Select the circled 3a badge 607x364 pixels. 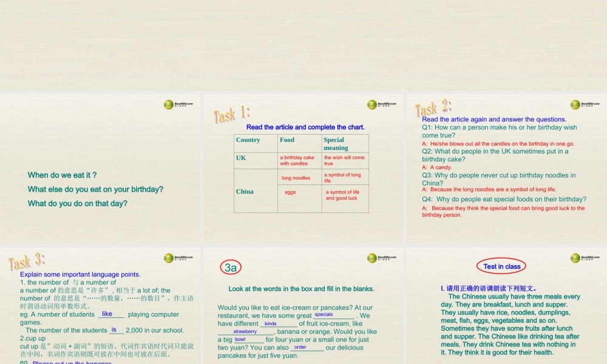231,267
